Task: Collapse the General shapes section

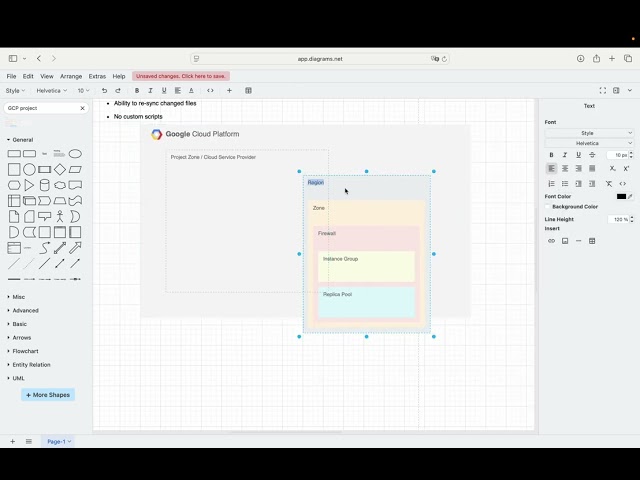Action: click(20, 140)
